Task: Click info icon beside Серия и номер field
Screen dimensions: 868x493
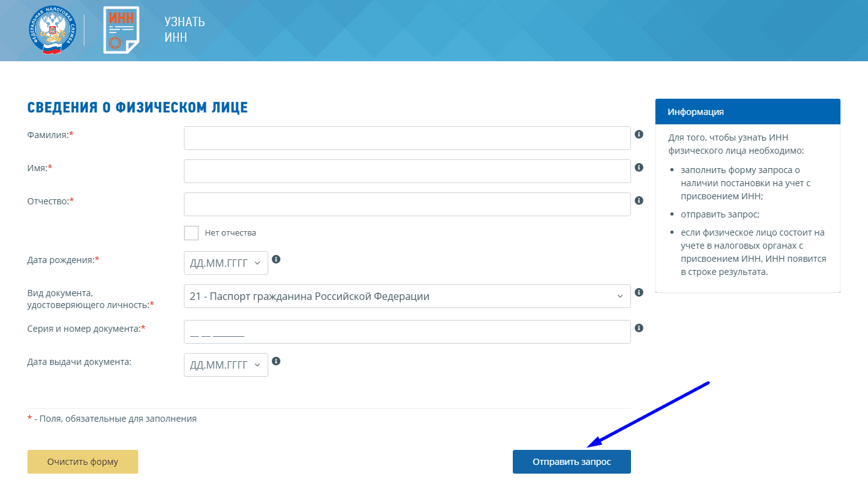Action: click(639, 328)
